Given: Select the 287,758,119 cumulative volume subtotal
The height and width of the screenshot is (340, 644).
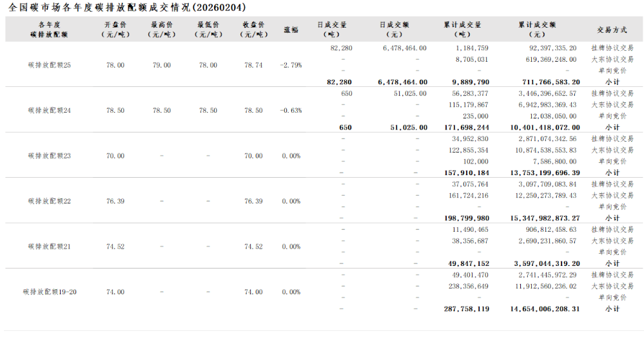Looking at the screenshot, I should 467,309.
